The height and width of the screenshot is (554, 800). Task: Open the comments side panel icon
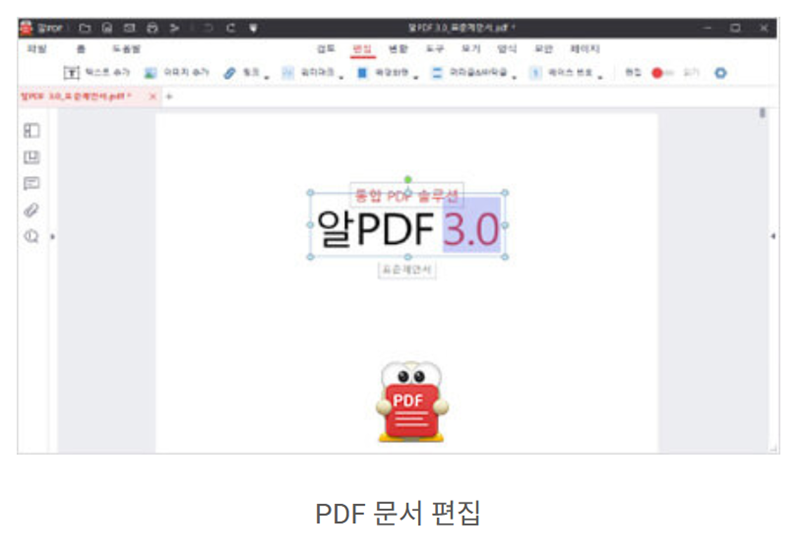[31, 184]
